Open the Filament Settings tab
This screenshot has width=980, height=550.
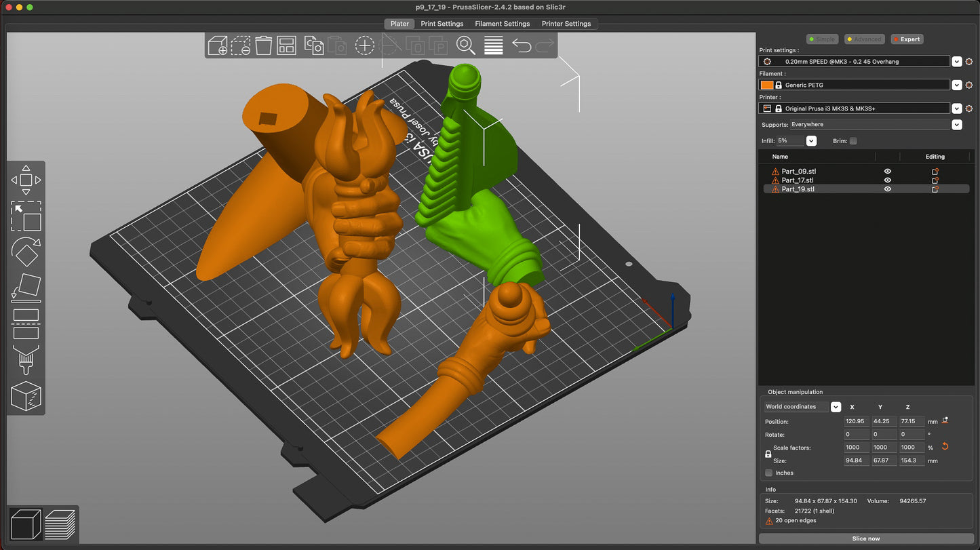502,24
